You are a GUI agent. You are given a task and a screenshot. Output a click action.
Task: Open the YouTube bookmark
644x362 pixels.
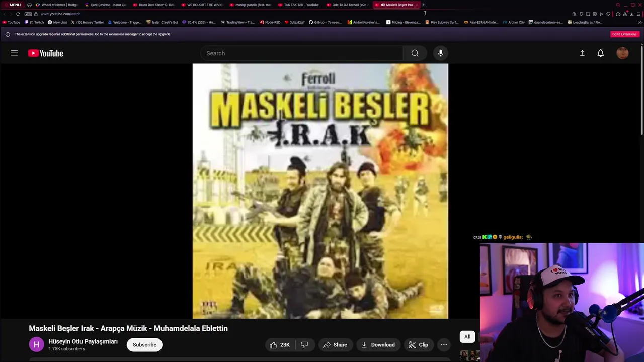tap(11, 22)
